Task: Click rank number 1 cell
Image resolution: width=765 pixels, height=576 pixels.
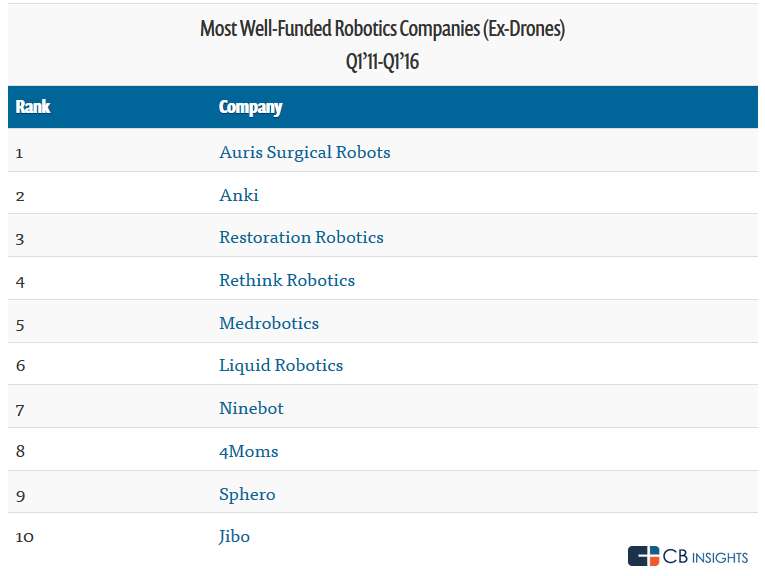Action: (20, 153)
